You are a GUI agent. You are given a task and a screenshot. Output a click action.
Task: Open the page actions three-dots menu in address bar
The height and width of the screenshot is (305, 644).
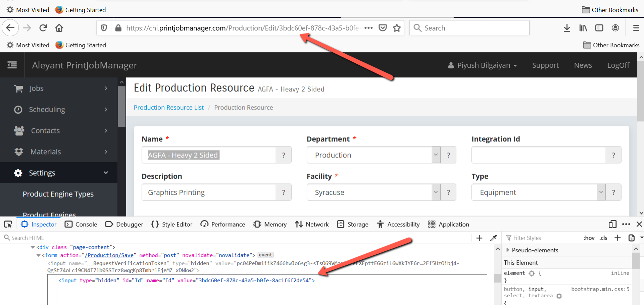pyautogui.click(x=368, y=28)
